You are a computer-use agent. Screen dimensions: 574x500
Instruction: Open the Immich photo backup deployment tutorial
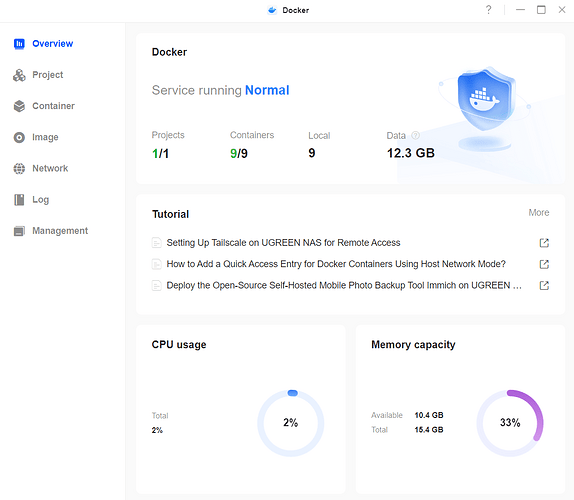point(344,285)
